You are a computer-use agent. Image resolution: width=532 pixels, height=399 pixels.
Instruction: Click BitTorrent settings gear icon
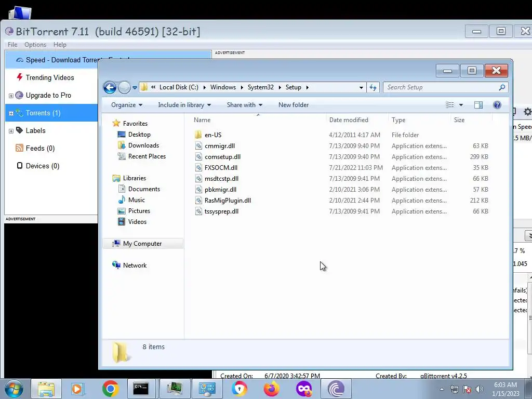pos(527,111)
